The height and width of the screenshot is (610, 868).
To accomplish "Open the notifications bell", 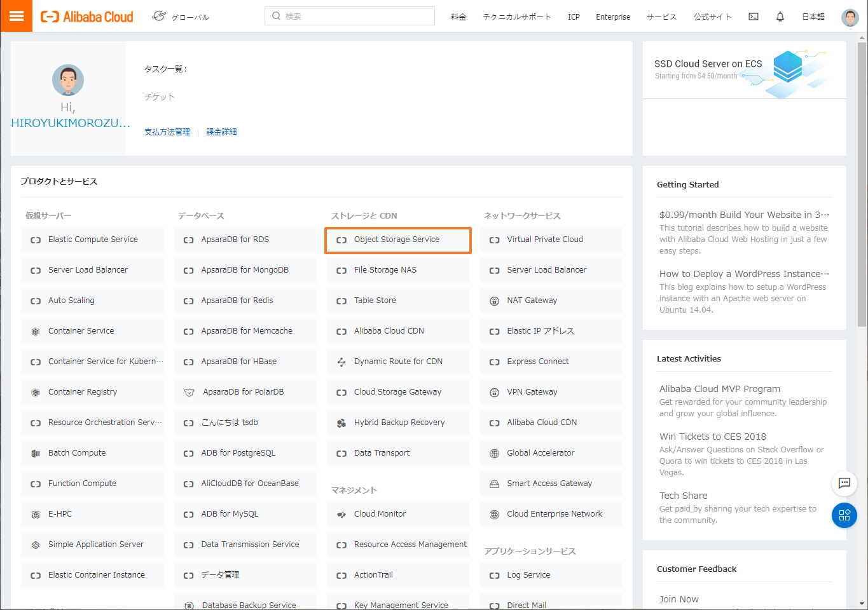I will (x=780, y=17).
